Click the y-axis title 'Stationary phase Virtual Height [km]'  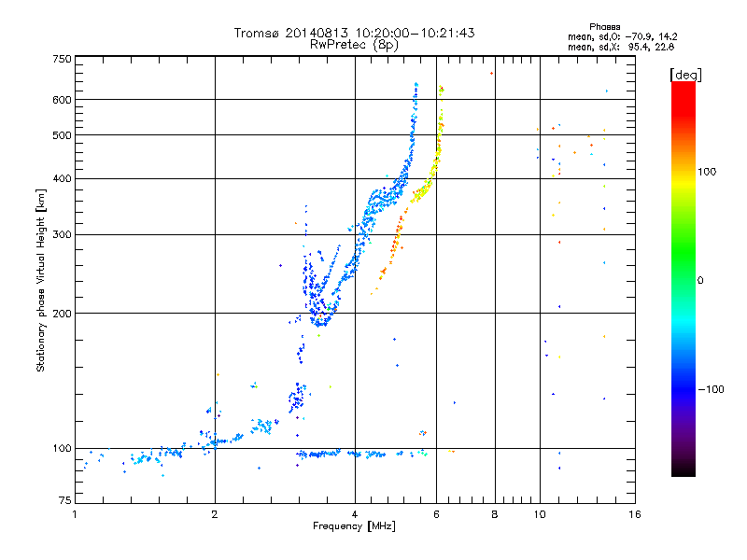coord(41,280)
